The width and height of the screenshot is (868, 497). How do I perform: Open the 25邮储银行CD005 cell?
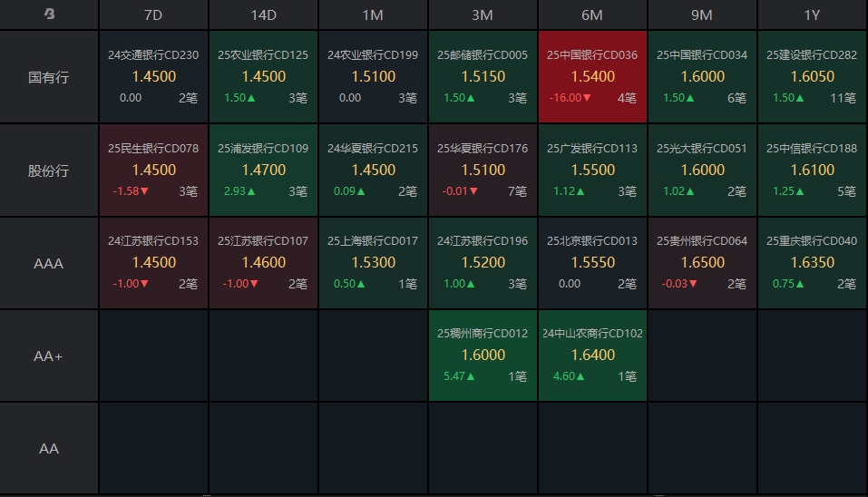[483, 76]
